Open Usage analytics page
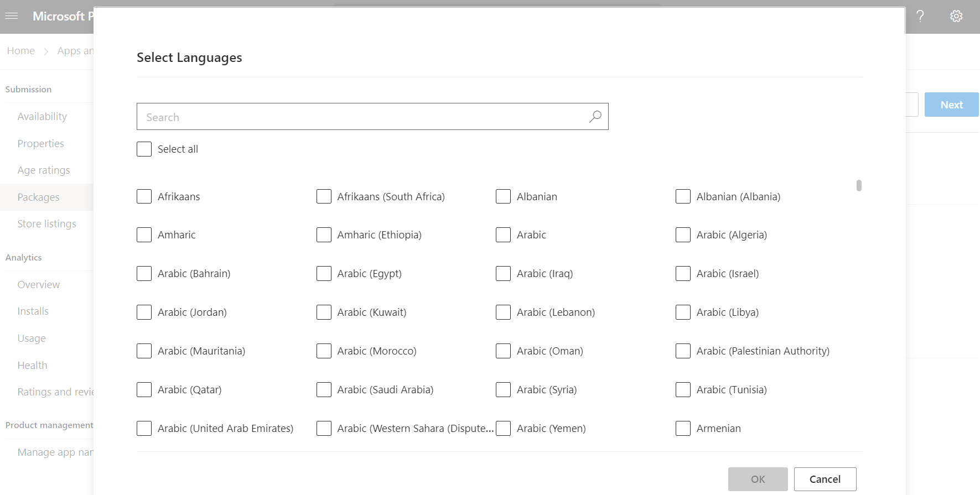980x495 pixels. tap(32, 338)
